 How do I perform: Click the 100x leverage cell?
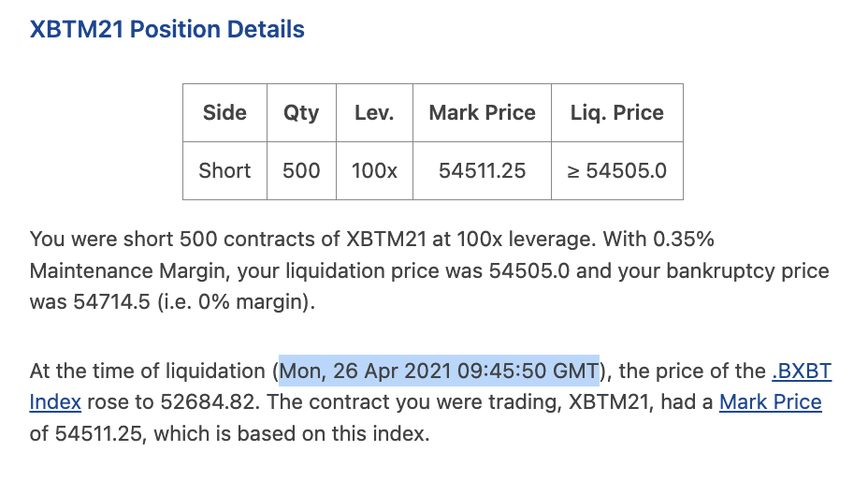[374, 170]
